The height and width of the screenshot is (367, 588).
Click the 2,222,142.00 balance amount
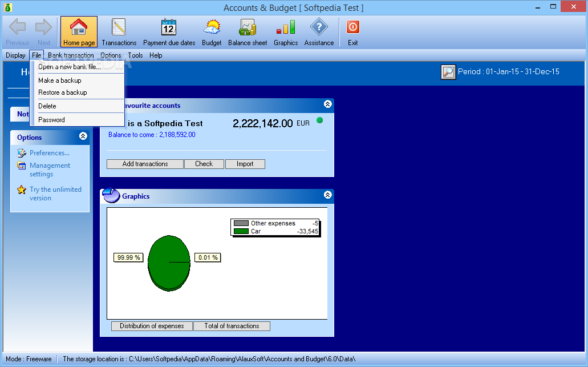[262, 123]
